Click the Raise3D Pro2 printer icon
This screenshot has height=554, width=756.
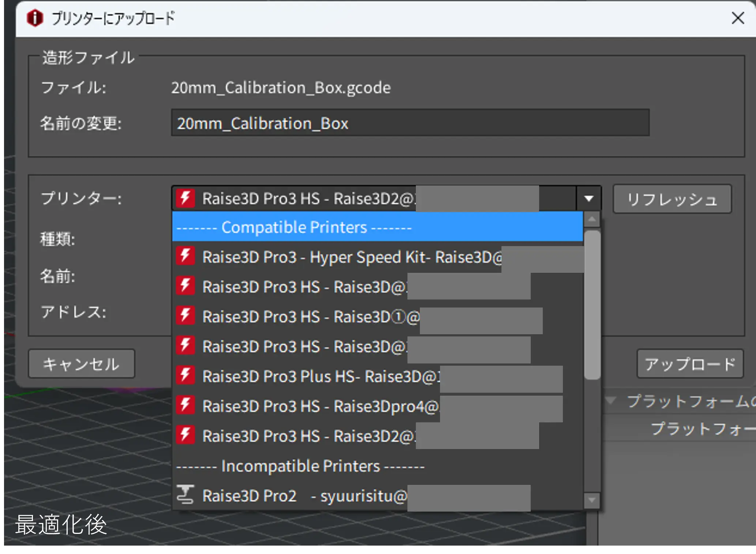pos(185,495)
